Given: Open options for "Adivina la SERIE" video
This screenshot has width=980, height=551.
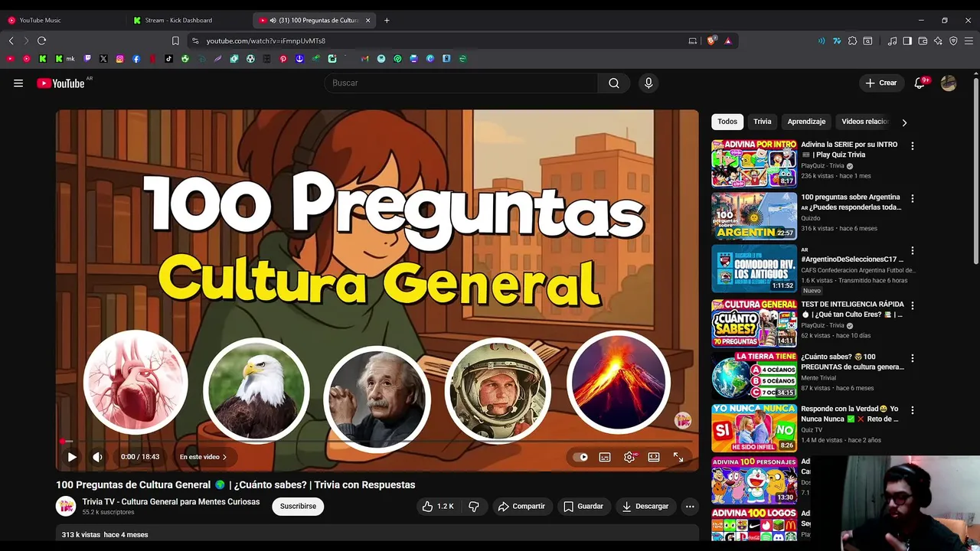Looking at the screenshot, I should pos(912,145).
